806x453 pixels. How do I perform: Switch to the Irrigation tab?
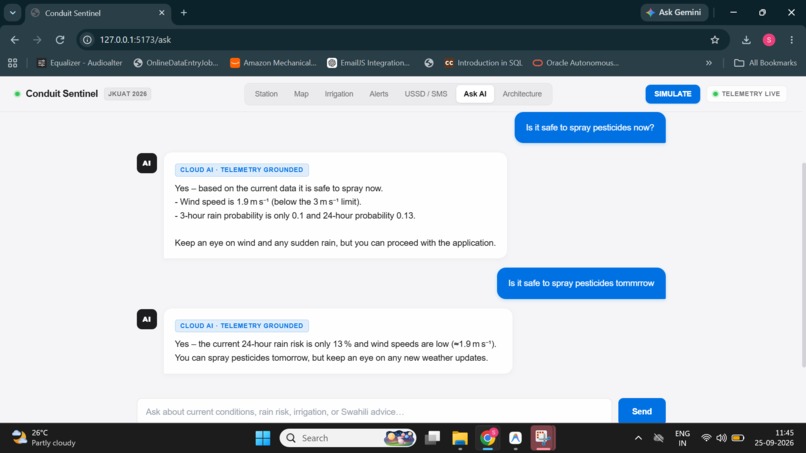point(339,94)
